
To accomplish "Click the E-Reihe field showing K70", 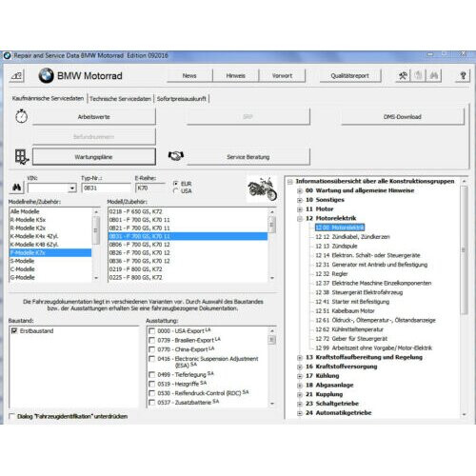I will 150,188.
